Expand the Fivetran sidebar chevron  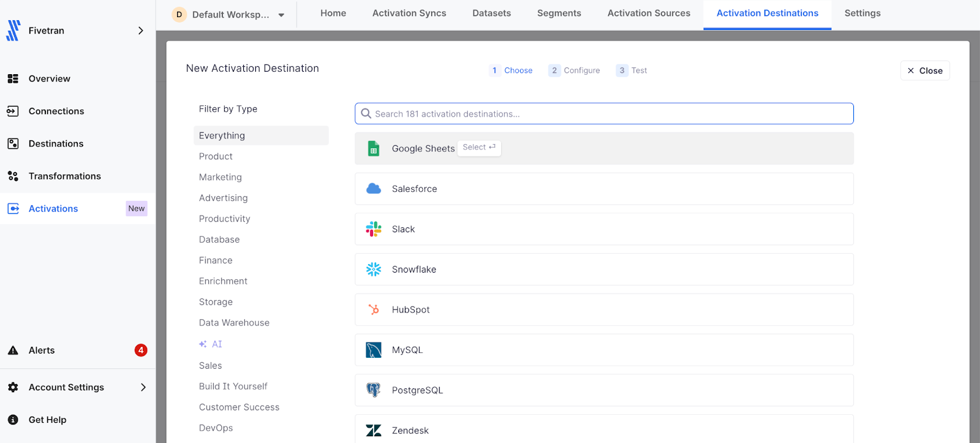(140, 31)
